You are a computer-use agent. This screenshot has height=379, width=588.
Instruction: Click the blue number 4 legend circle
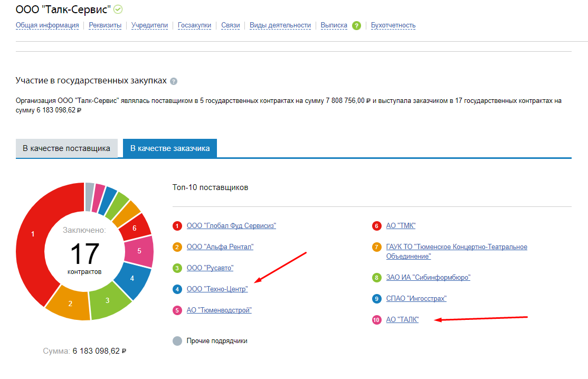click(177, 289)
